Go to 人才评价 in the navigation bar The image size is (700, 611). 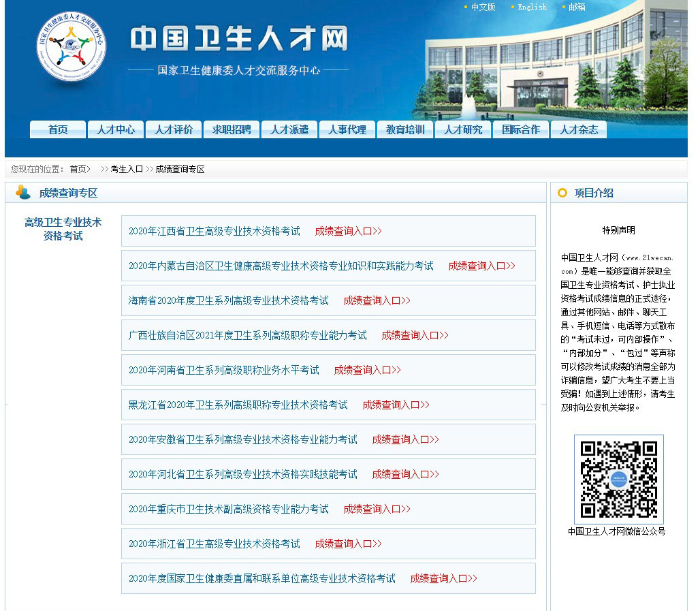(174, 129)
